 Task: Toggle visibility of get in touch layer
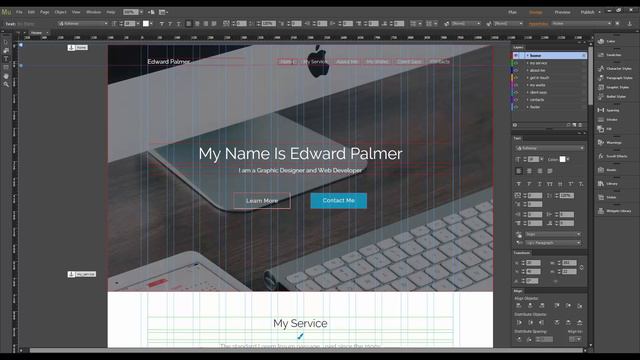(x=516, y=78)
